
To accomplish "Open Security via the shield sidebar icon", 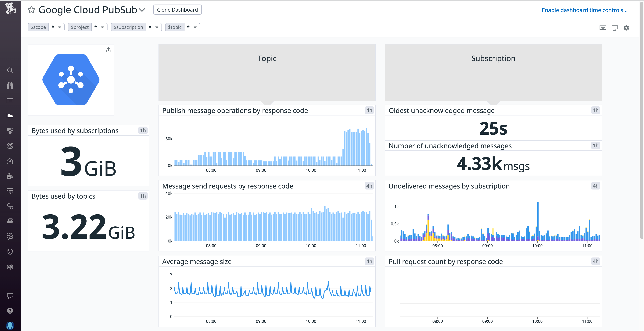I will (10, 251).
